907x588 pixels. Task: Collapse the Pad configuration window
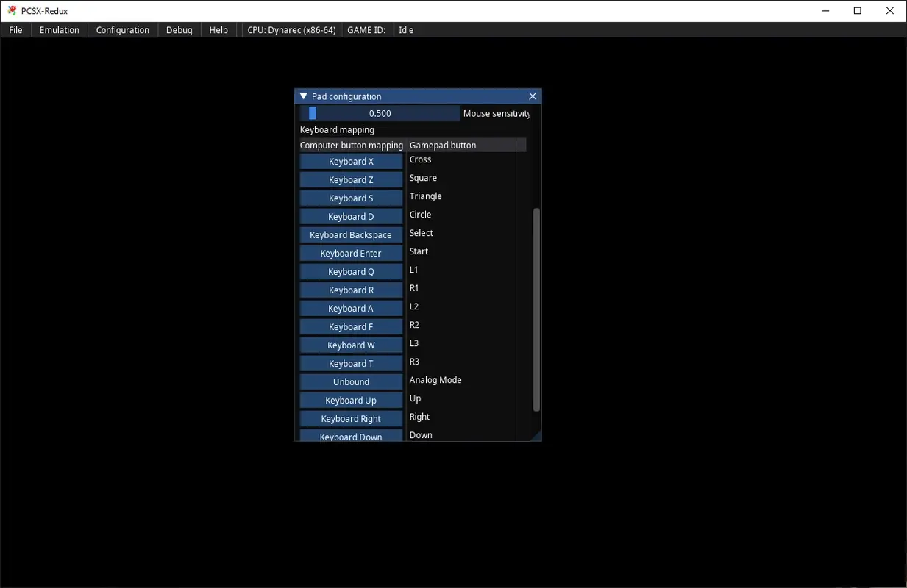[x=302, y=96]
